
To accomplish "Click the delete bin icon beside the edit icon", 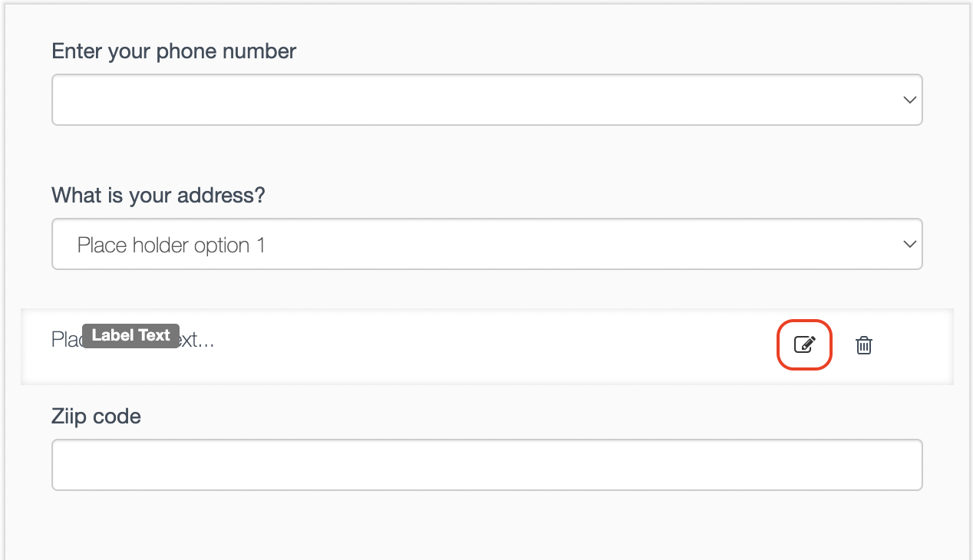I will pos(863,345).
